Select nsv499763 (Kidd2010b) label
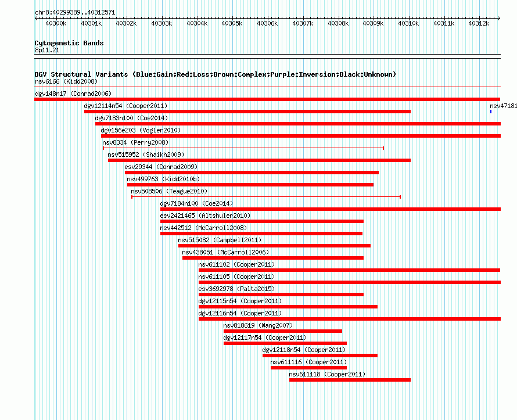Image resolution: width=517 pixels, height=420 pixels. pyautogui.click(x=164, y=179)
